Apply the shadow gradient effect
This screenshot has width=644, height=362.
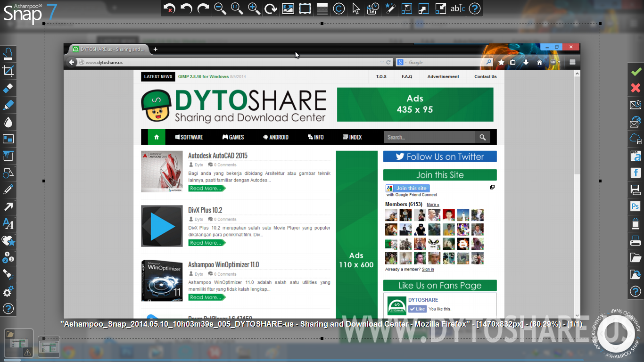click(322, 8)
